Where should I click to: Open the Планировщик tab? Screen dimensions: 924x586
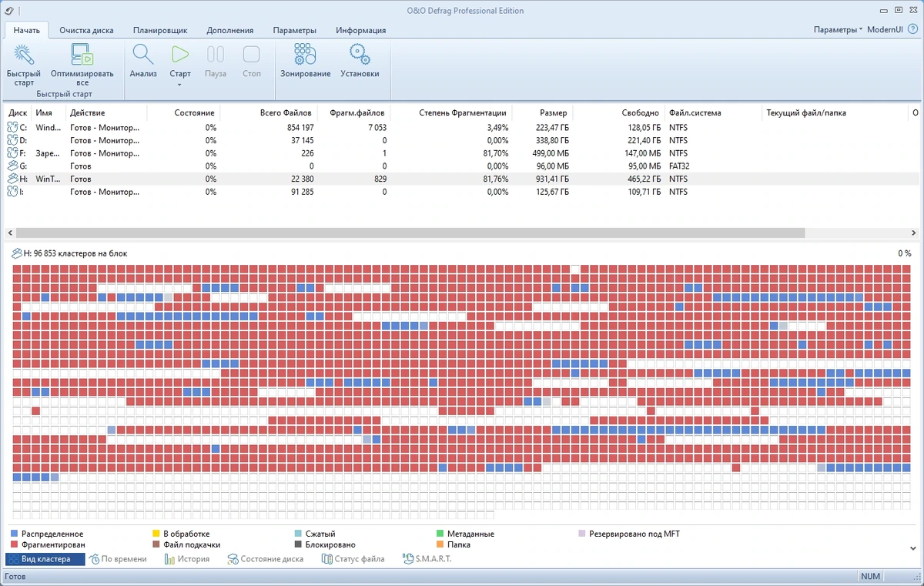click(160, 30)
